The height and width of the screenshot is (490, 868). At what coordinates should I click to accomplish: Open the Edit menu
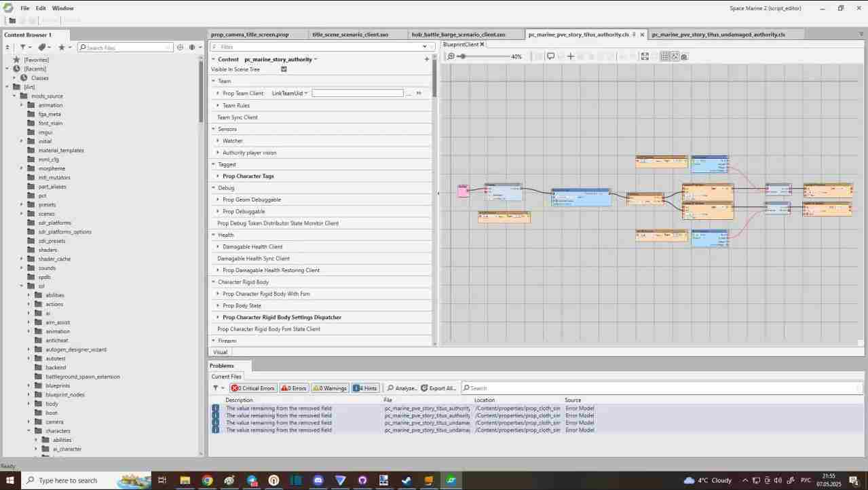pos(41,8)
